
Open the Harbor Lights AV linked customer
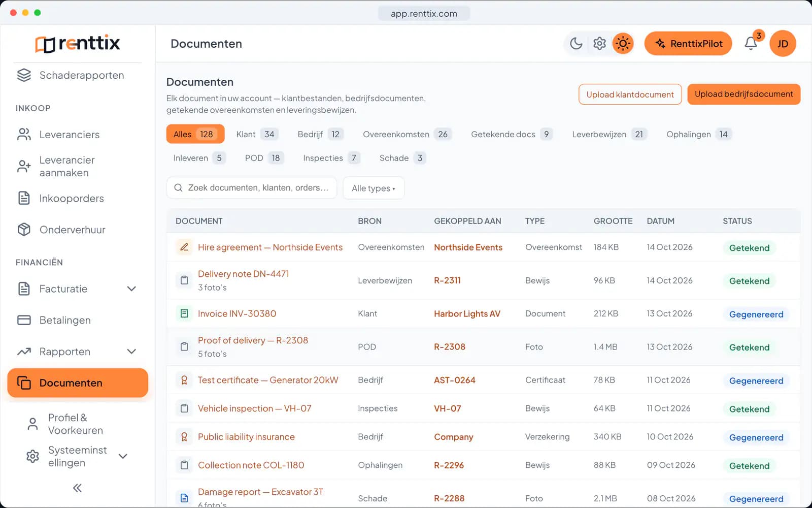coord(467,314)
